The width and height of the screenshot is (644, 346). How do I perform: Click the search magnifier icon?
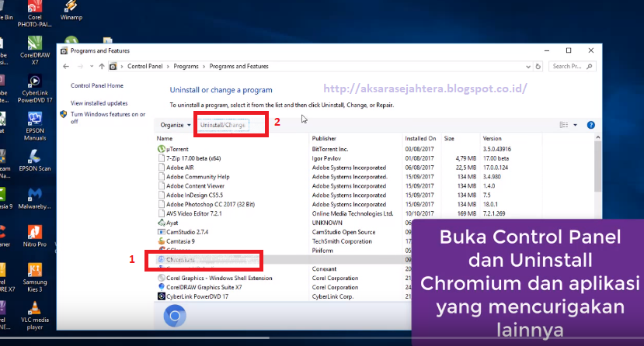point(590,67)
